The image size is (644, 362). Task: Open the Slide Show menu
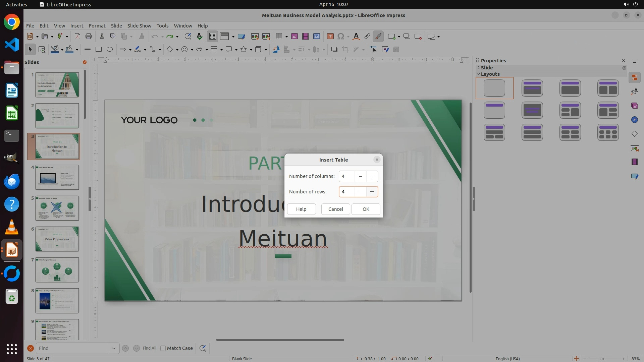(x=139, y=26)
